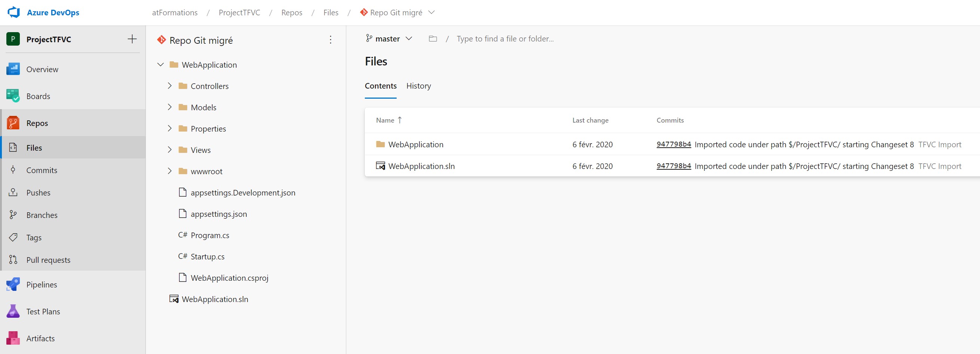The image size is (980, 354).
Task: Click the Files icon in sidebar
Action: [x=13, y=148]
